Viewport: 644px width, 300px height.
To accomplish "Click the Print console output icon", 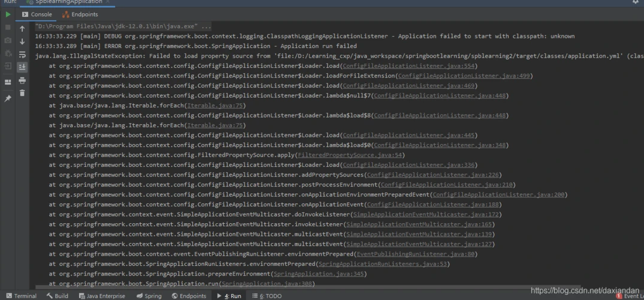I will [22, 80].
